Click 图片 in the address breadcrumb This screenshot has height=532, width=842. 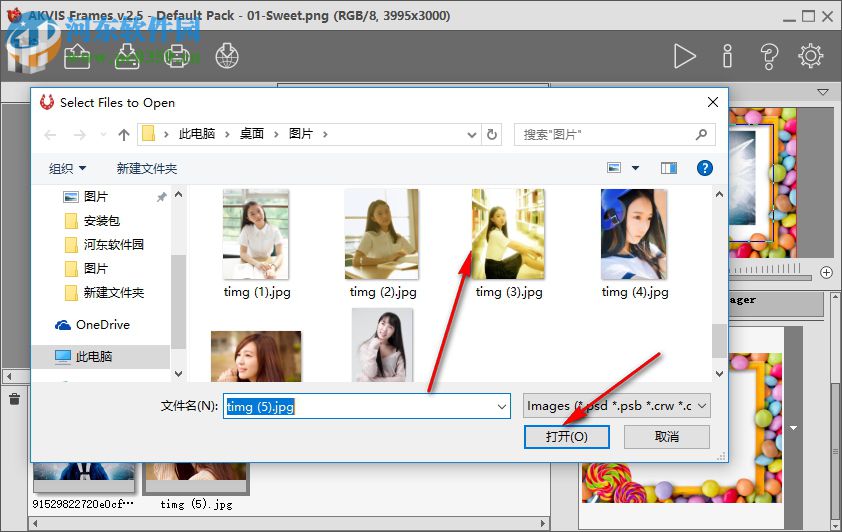point(300,134)
